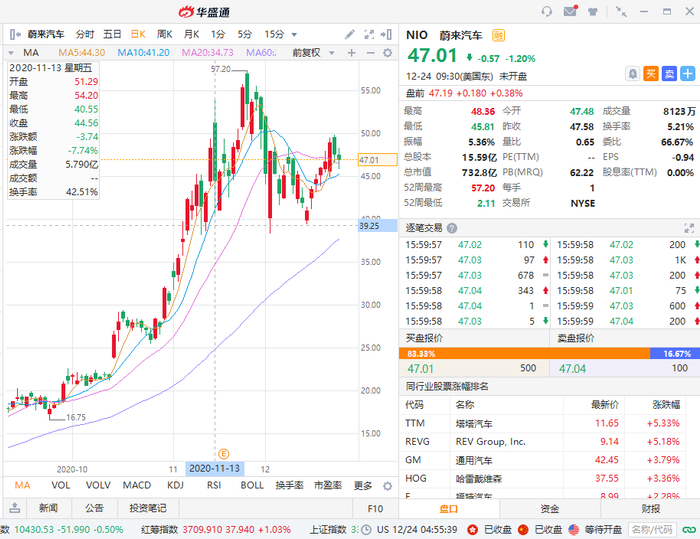Open help icon beside 逐笔交易
This screenshot has height=539, width=700.
point(452,228)
